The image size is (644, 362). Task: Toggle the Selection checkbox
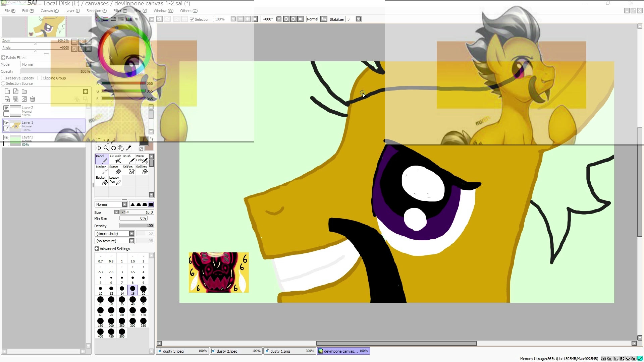192,19
